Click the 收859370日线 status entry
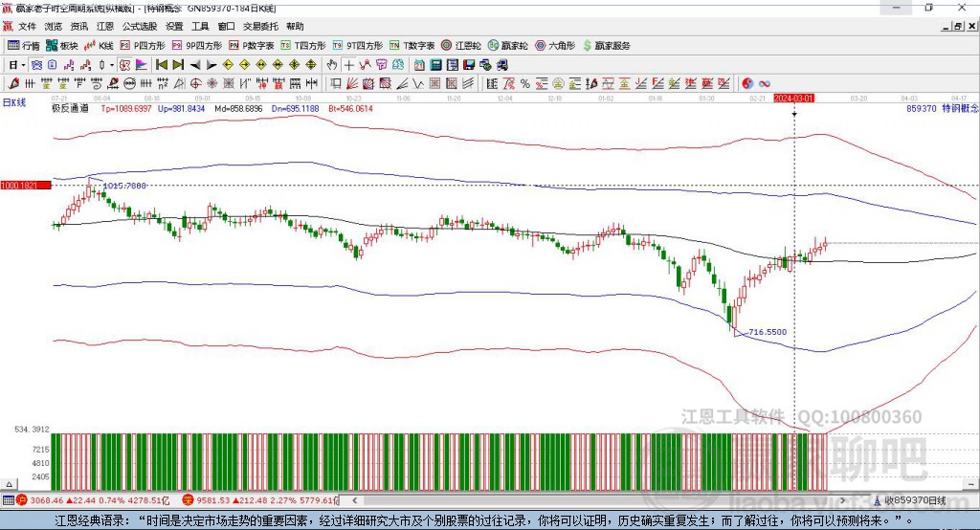This screenshot has width=980, height=530. 910,500
